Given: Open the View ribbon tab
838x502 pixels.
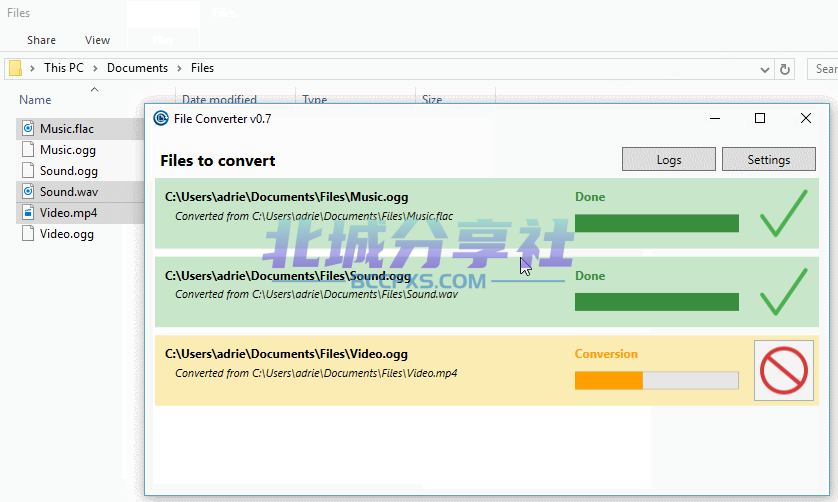Looking at the screenshot, I should pyautogui.click(x=97, y=40).
